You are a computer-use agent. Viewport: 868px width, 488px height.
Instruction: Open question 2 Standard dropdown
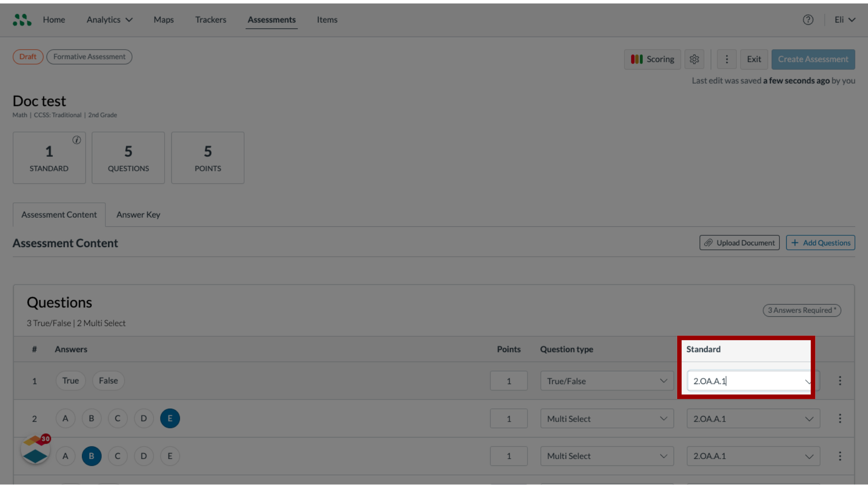[x=753, y=419]
